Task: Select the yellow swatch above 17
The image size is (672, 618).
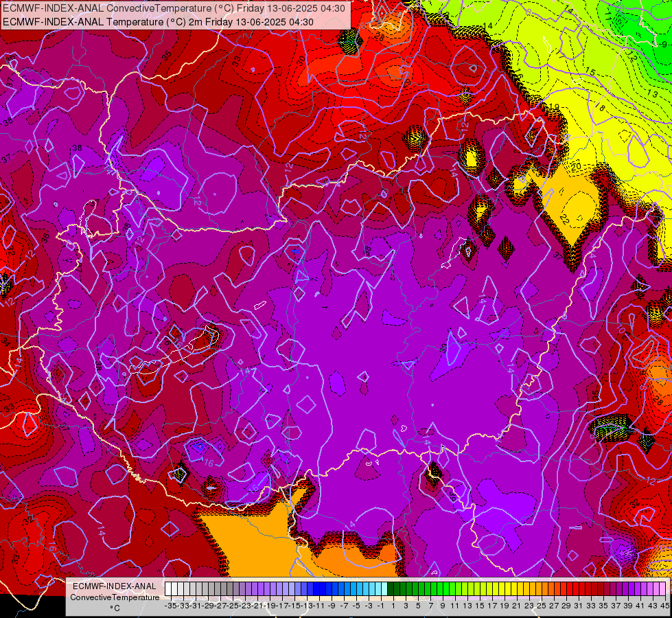Action: click(490, 589)
